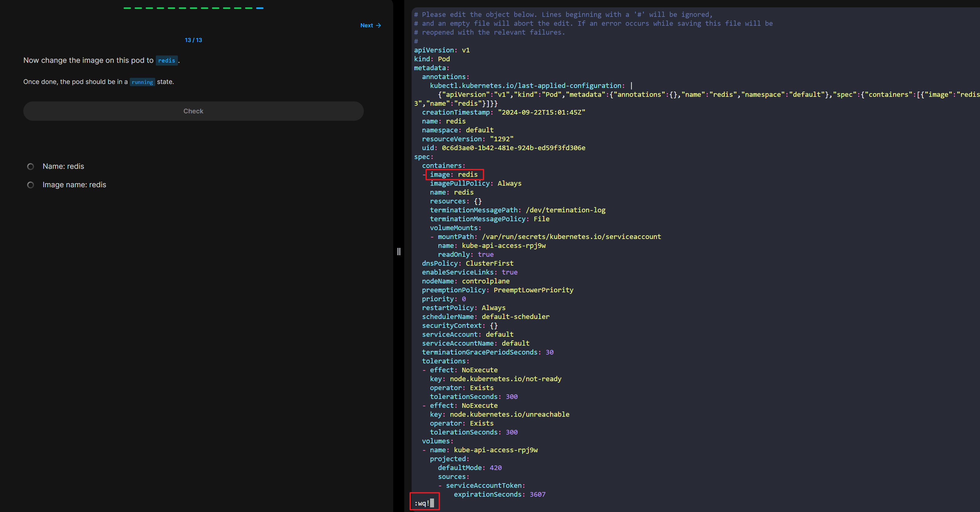Click the tolerations: line in editor
The width and height of the screenshot is (980, 512).
(445, 361)
